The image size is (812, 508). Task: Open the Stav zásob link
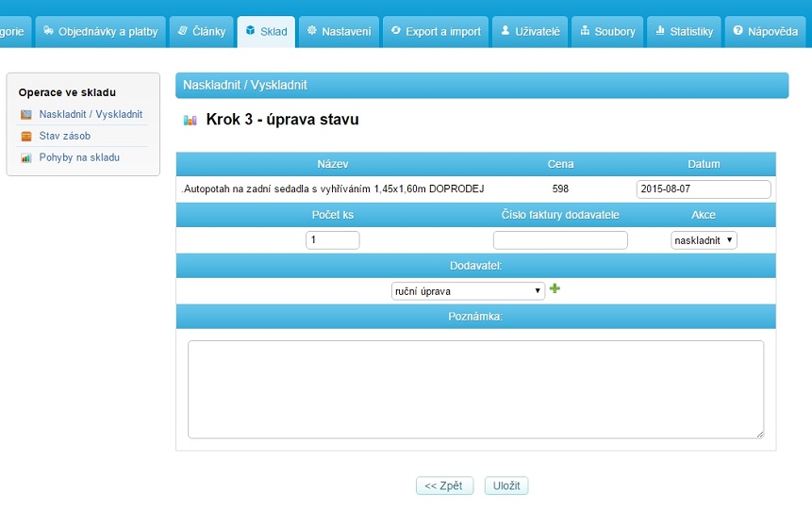65,136
